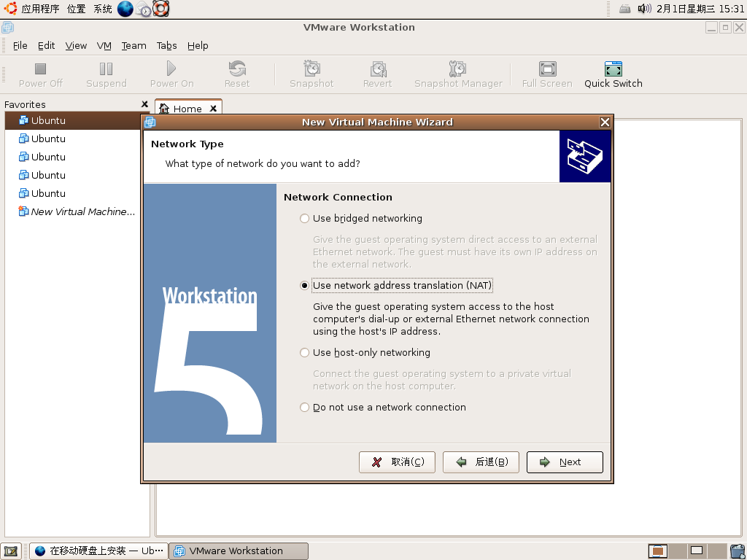Click the wizard title bar window icon
This screenshot has height=560, width=747.
pos(150,122)
